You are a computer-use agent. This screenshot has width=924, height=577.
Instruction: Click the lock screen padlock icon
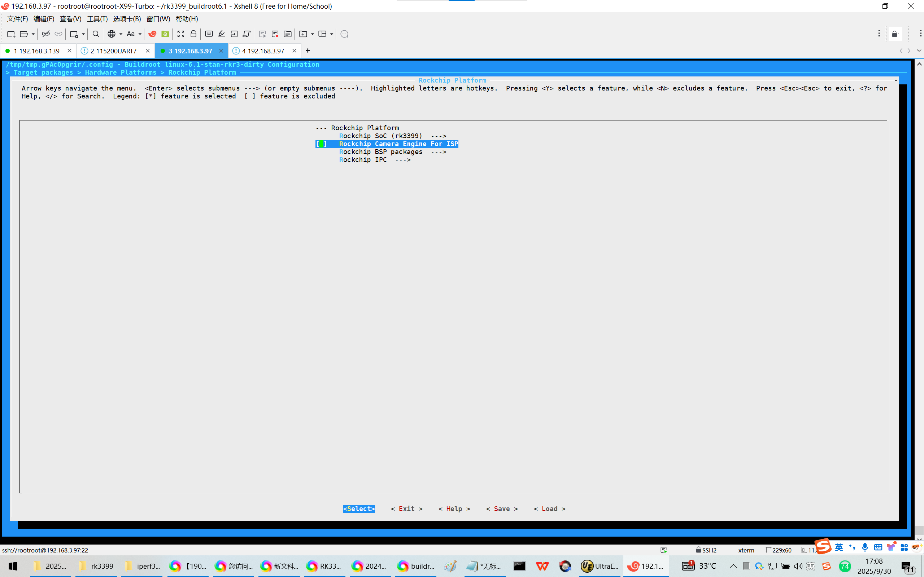click(x=193, y=34)
